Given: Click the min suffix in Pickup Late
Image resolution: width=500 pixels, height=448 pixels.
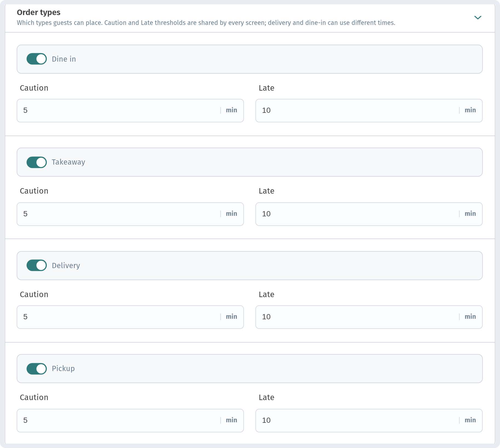Looking at the screenshot, I should pyautogui.click(x=470, y=420).
